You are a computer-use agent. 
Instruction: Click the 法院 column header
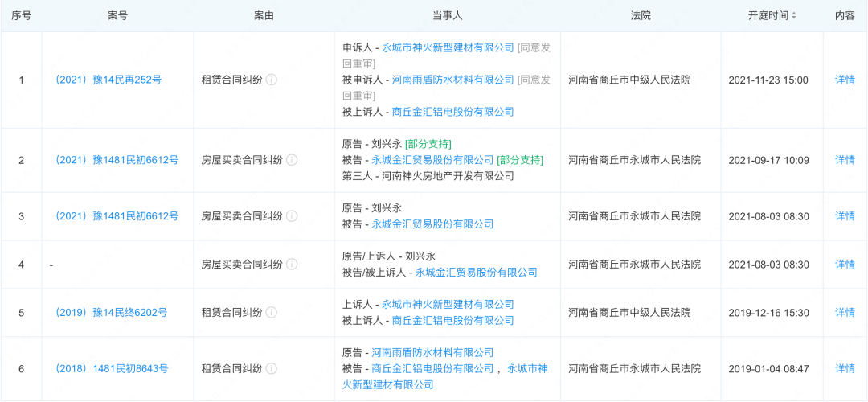[641, 16]
